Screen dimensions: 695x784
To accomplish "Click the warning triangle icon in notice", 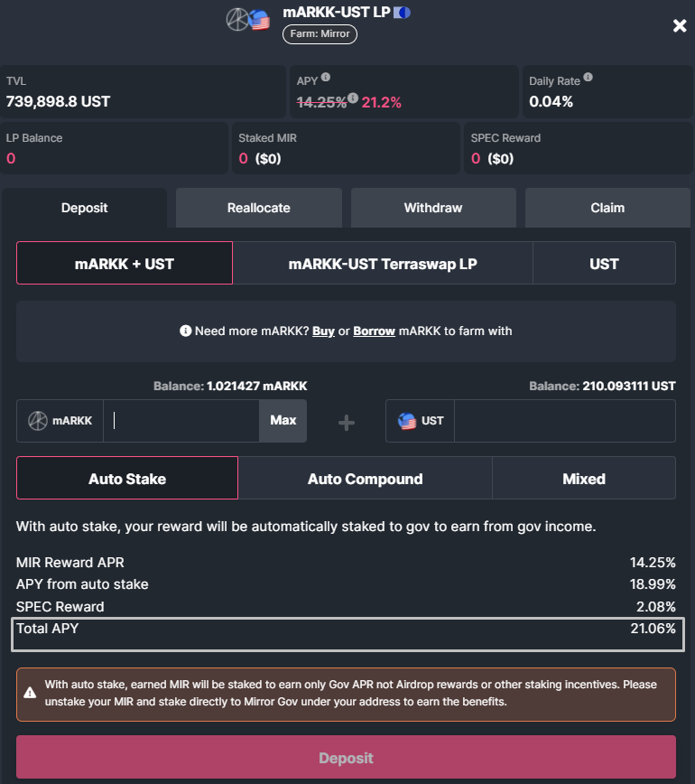I will 31,693.
